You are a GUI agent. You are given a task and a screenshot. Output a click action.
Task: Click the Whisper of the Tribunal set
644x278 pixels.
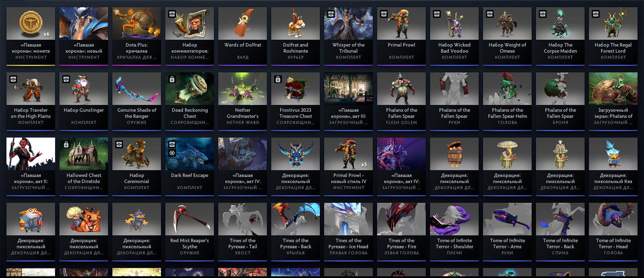click(348, 36)
